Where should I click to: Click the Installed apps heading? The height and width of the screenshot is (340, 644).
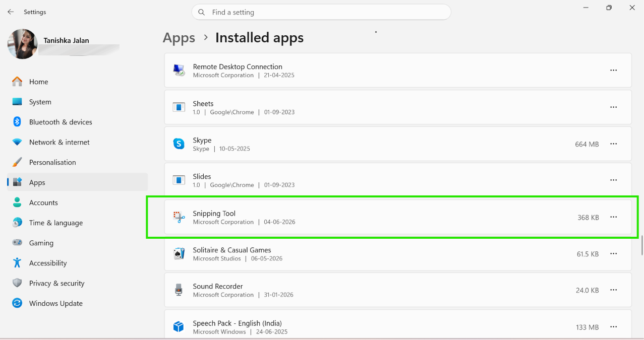tap(259, 38)
